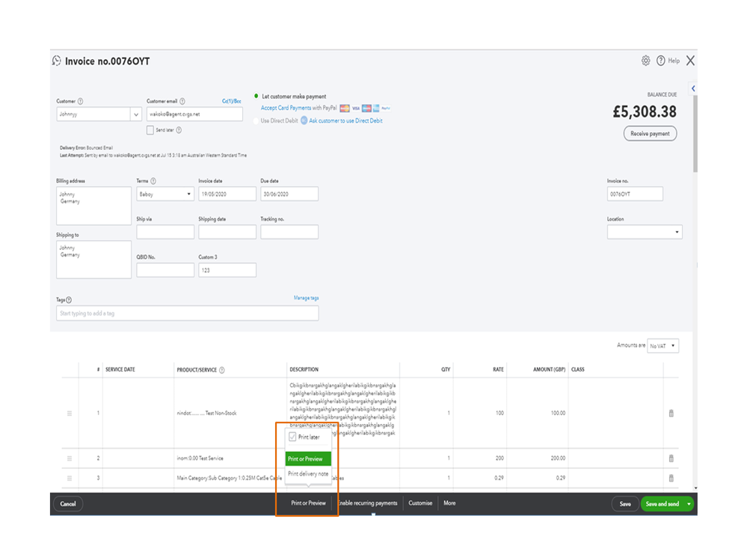Select Let customer make payment option
747x560 pixels.
pyautogui.click(x=256, y=96)
